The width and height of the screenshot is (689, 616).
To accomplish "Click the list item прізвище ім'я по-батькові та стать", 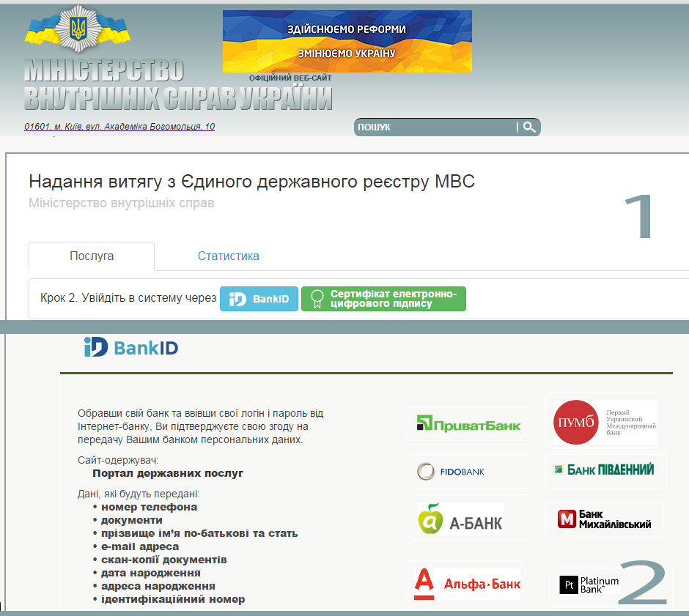I will (199, 533).
